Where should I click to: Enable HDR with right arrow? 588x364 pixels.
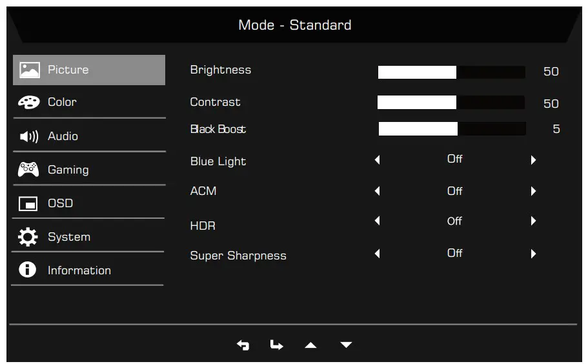(x=533, y=221)
